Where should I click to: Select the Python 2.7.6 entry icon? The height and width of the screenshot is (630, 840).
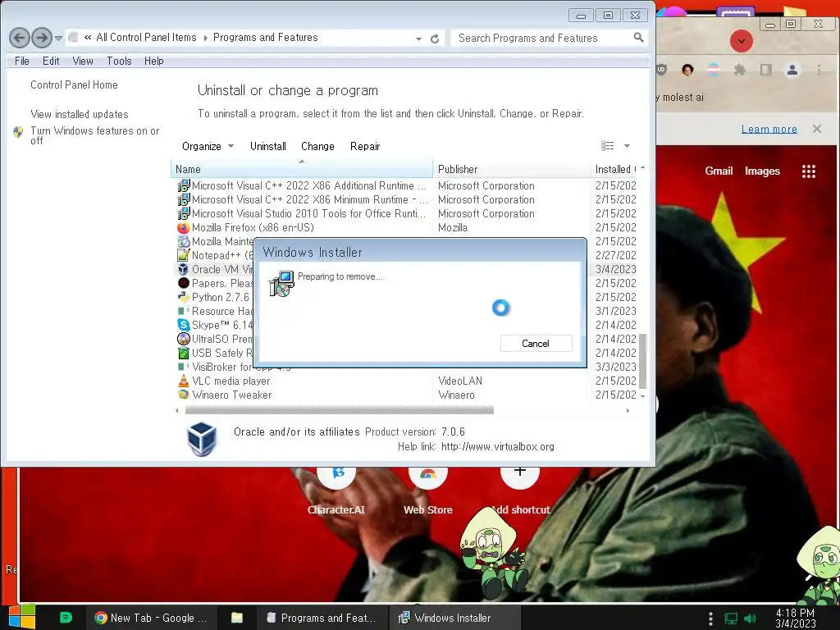(183, 297)
